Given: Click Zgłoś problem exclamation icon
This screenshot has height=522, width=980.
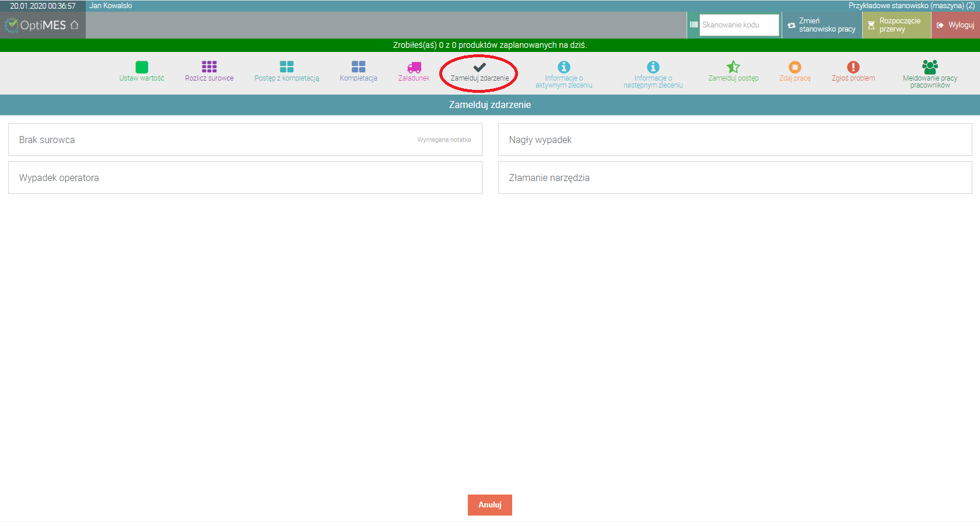Looking at the screenshot, I should [x=853, y=67].
